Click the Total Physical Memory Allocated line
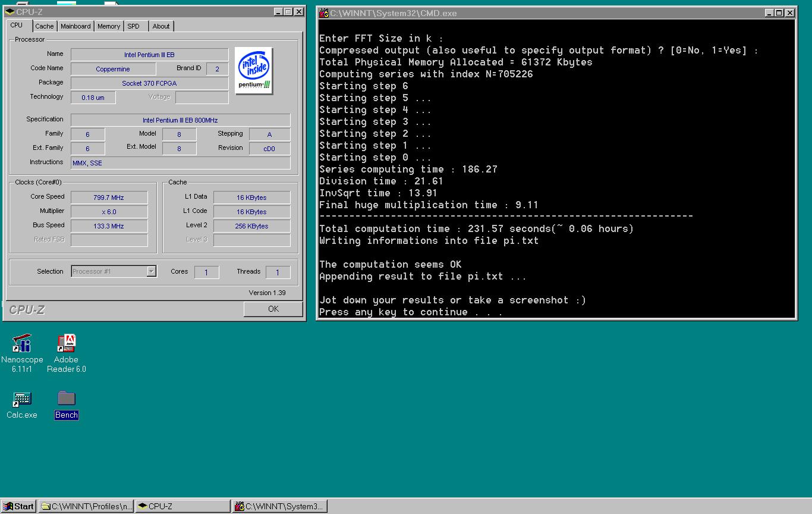The height and width of the screenshot is (514, 812). pos(456,62)
